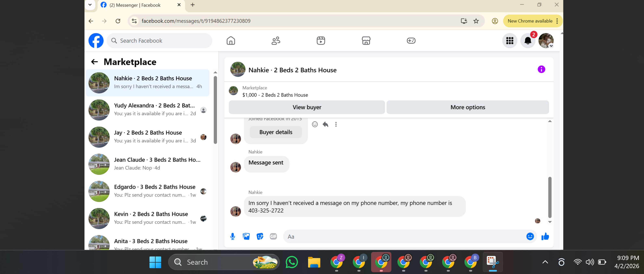Open the Gaming controller icon
Viewport: 644px width, 274px height.
pyautogui.click(x=411, y=41)
